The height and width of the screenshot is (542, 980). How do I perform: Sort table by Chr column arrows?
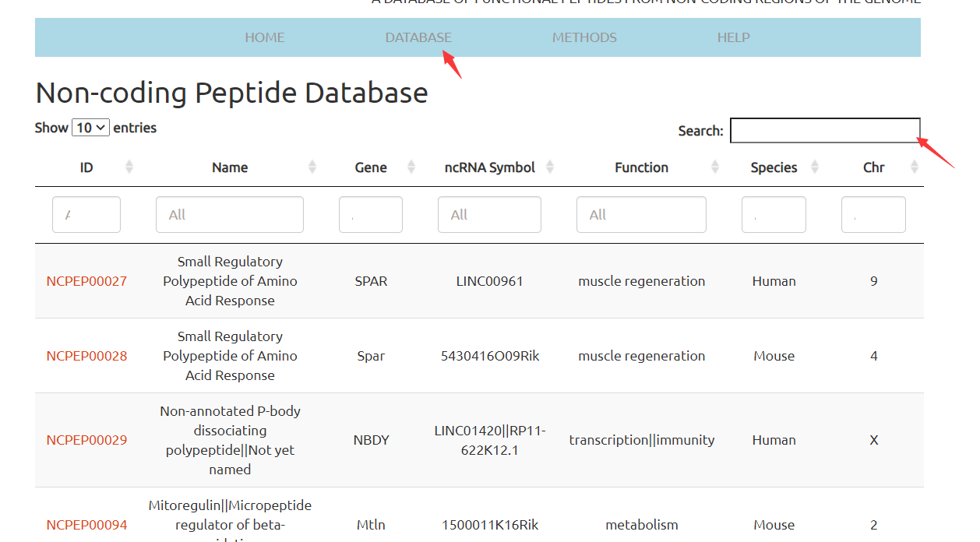click(x=915, y=167)
